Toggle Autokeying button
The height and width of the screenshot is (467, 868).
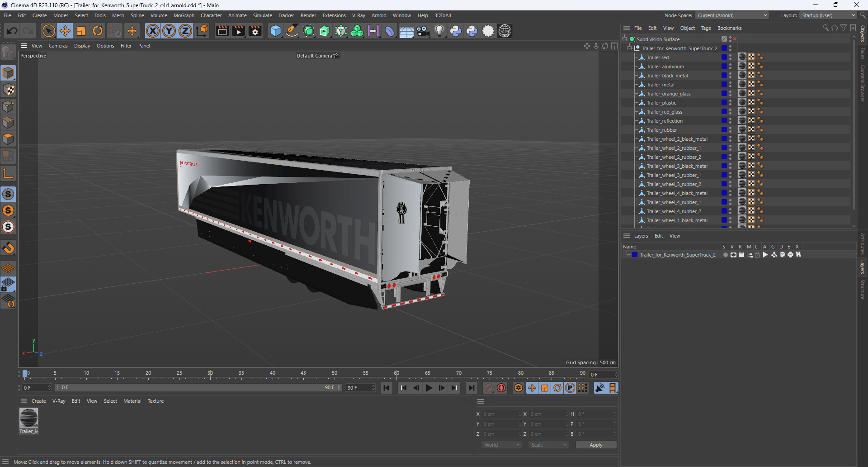point(501,388)
